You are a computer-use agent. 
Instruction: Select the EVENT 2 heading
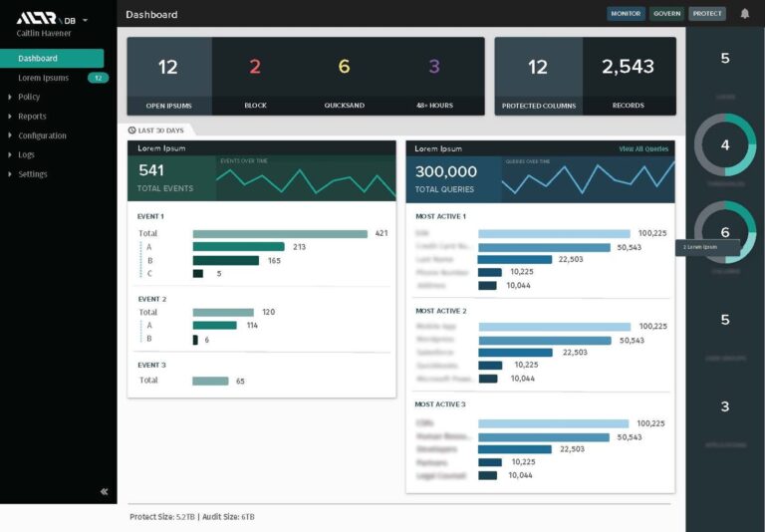pyautogui.click(x=152, y=299)
